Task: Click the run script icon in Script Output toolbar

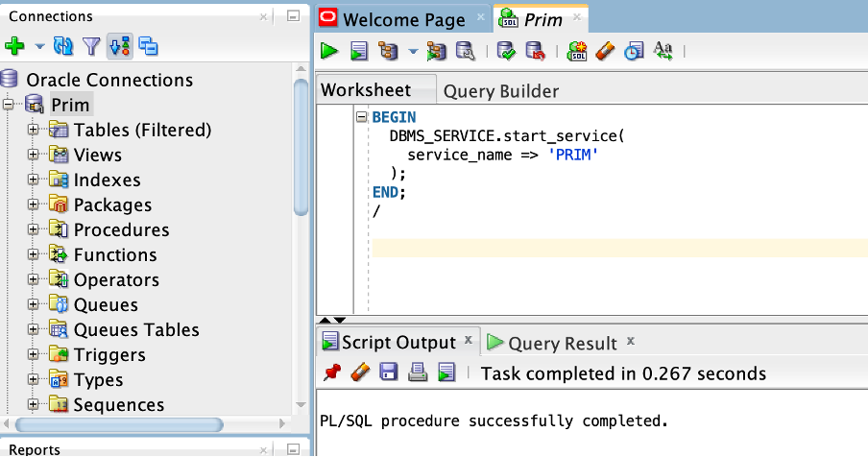Action: [446, 373]
